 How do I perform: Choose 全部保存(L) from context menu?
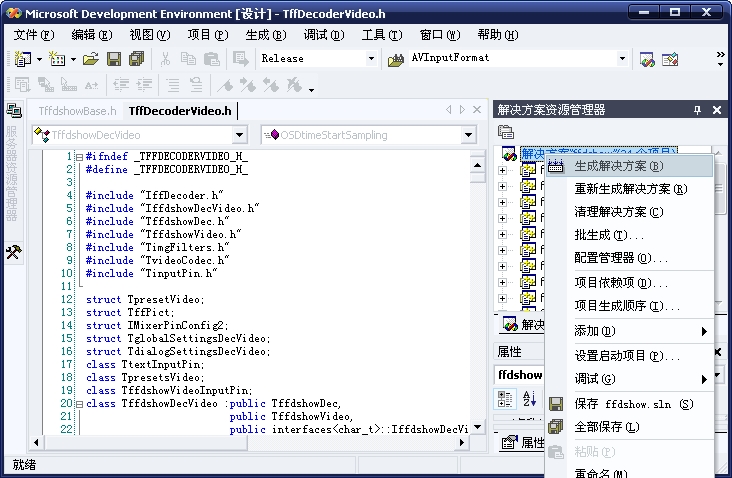pos(629,427)
